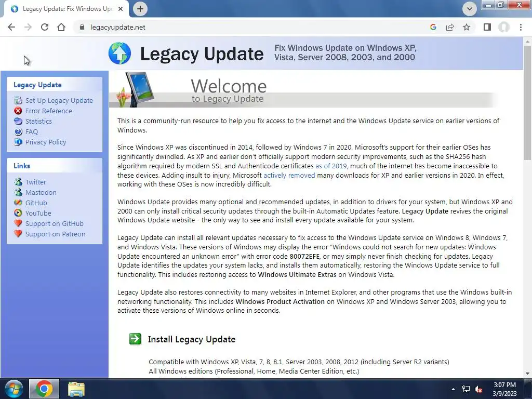Follow the 'actively removed' link
The image size is (532, 399).
tap(289, 175)
